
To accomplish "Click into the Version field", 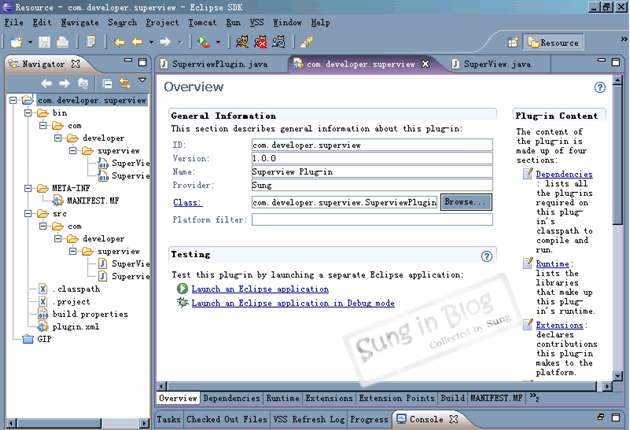I will [x=372, y=158].
